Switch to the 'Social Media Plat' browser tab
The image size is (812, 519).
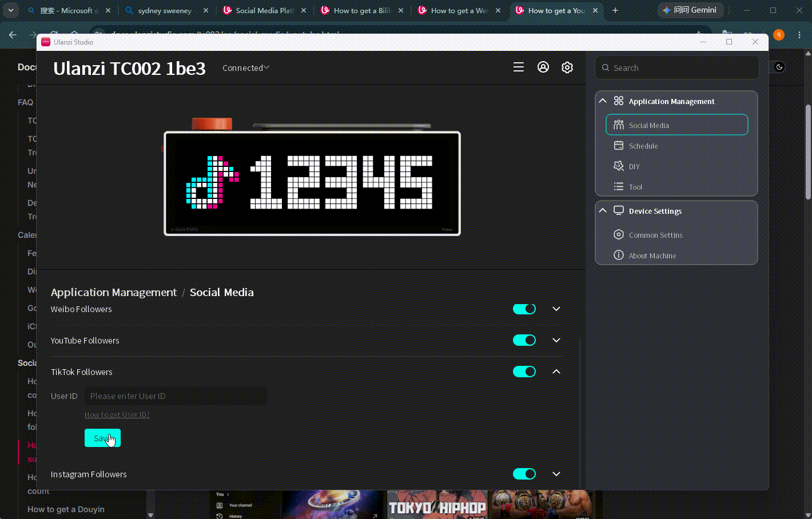coord(265,10)
